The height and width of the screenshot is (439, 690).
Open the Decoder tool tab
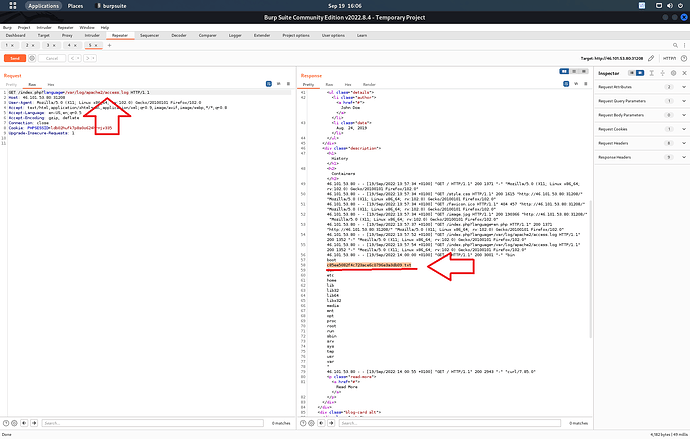point(179,35)
